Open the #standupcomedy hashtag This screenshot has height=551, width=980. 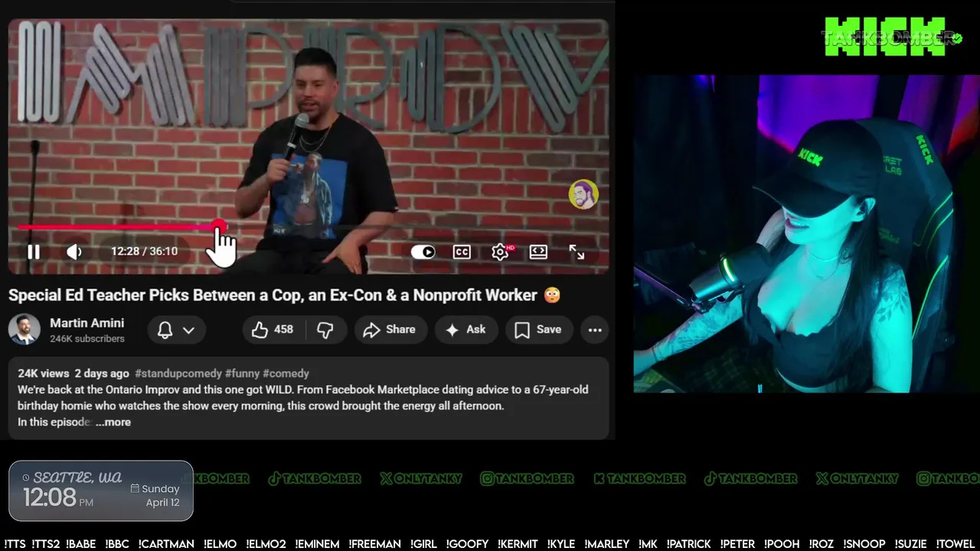coord(178,373)
